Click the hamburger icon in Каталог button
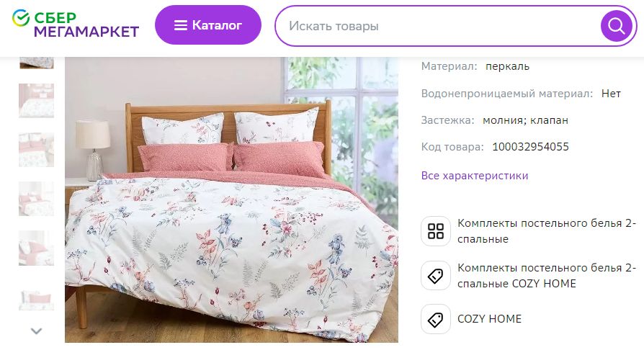The image size is (644, 350). click(180, 25)
